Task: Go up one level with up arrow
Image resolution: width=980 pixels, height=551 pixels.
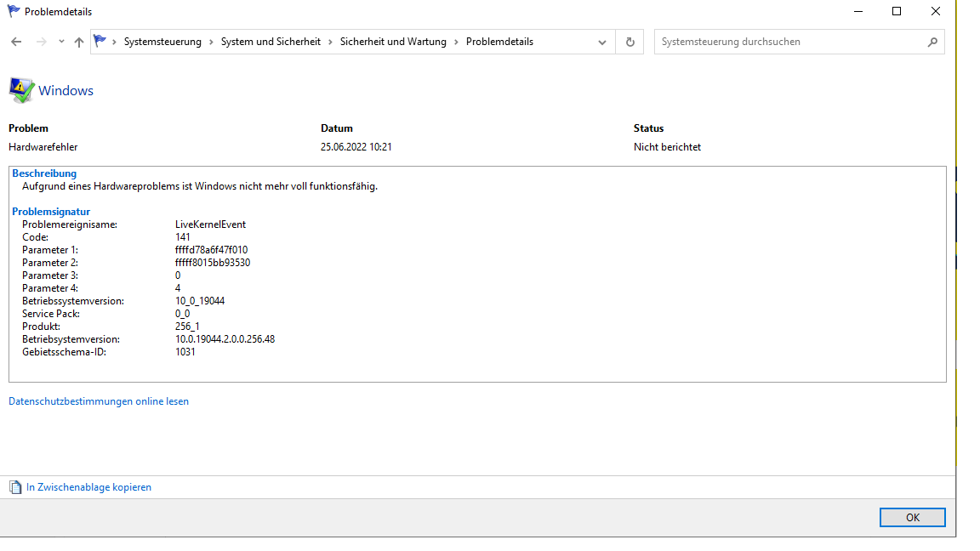Action: pos(79,42)
